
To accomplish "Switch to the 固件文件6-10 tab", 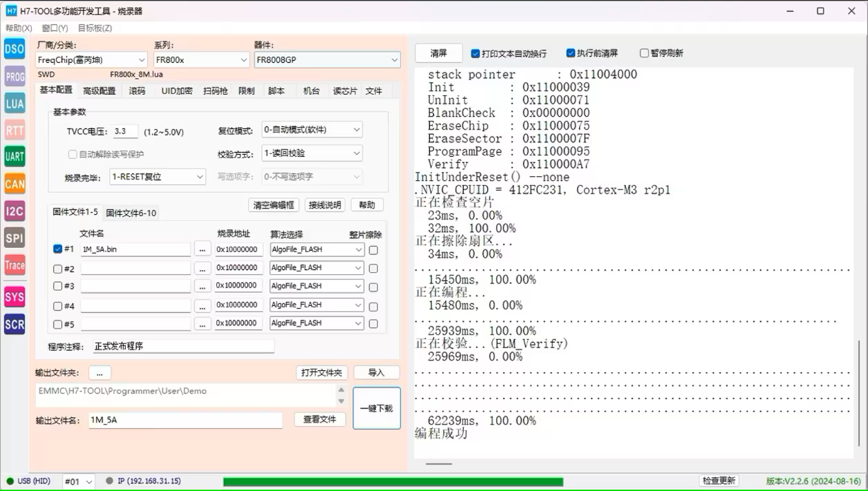I will click(131, 213).
